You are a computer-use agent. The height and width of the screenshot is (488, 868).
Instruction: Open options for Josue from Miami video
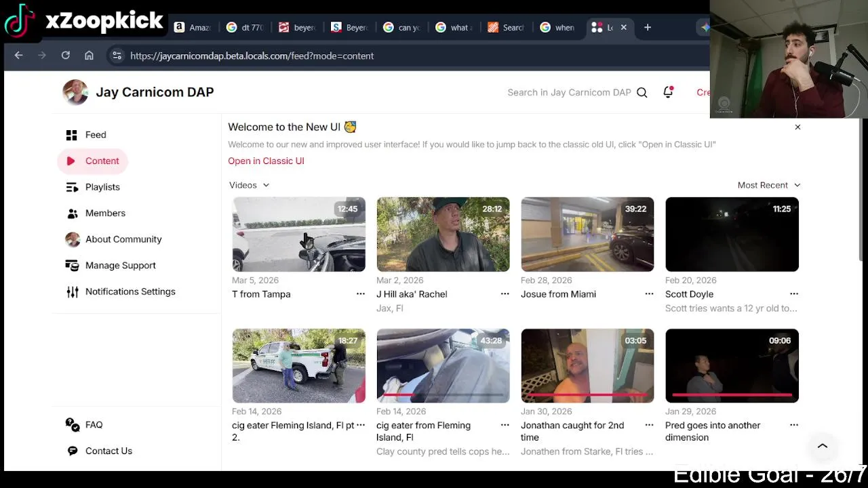[x=649, y=294]
